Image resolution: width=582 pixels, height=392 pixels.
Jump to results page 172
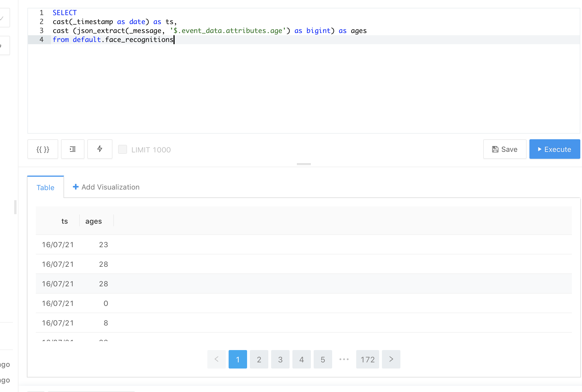pos(368,359)
